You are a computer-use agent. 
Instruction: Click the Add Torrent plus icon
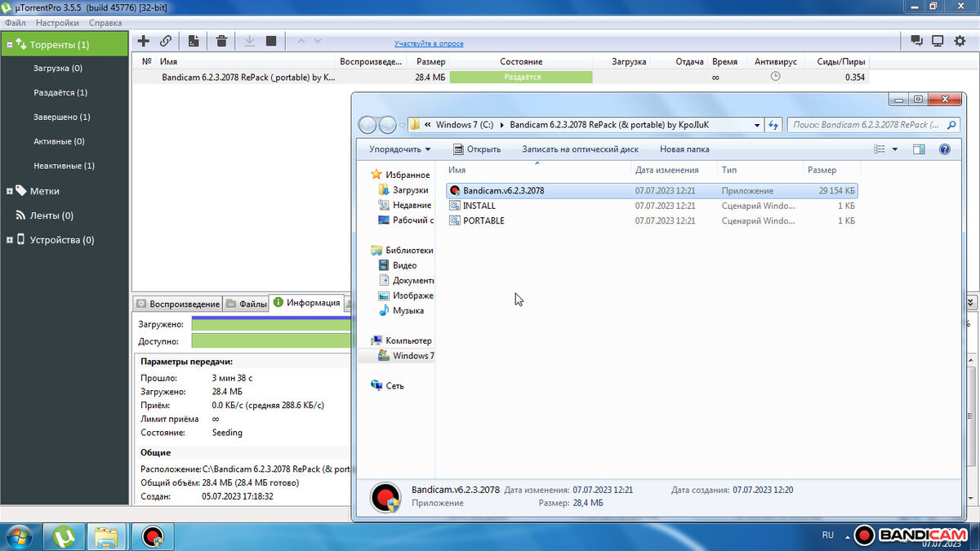click(144, 41)
